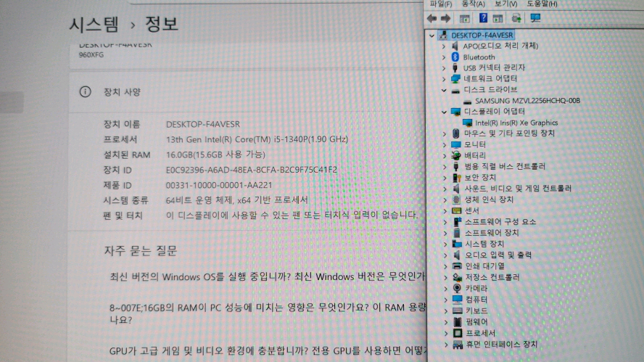This screenshot has width=644, height=362.
Task: Expand the 휴먼 인터페이스 장치 node
Action: pos(446,345)
